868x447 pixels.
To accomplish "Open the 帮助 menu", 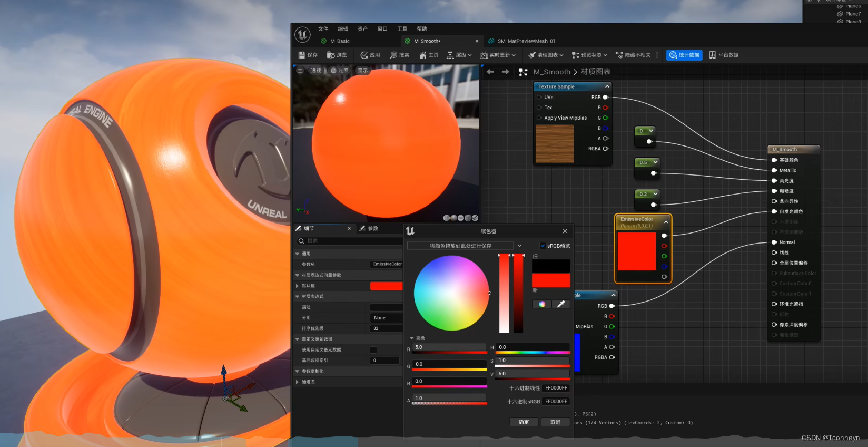I will (422, 29).
